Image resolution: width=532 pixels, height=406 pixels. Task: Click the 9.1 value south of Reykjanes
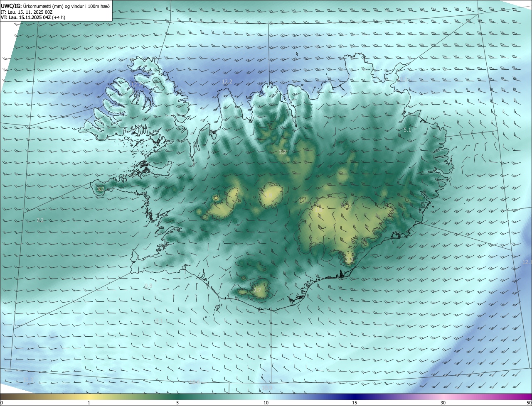[x=159, y=321]
